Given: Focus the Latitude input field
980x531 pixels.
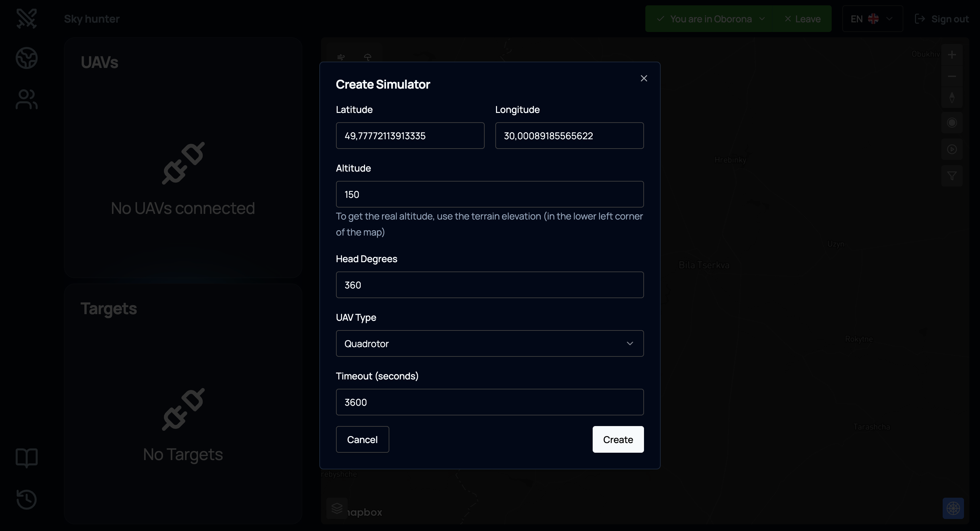Looking at the screenshot, I should point(410,136).
